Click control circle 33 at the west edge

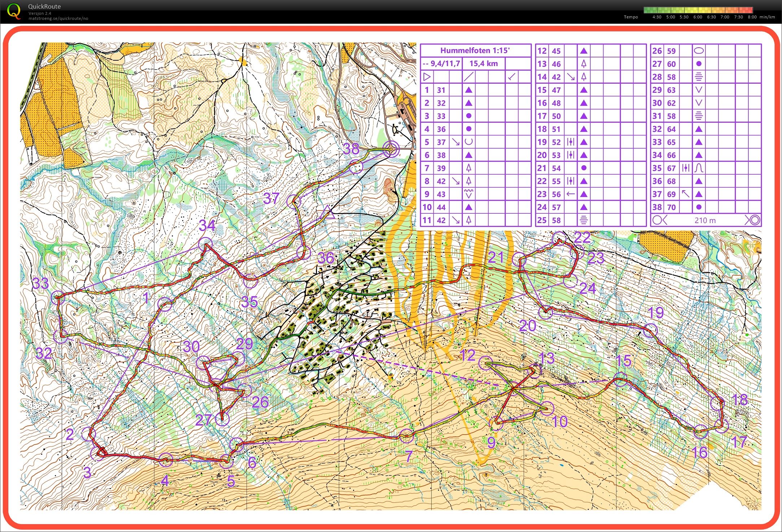58,298
